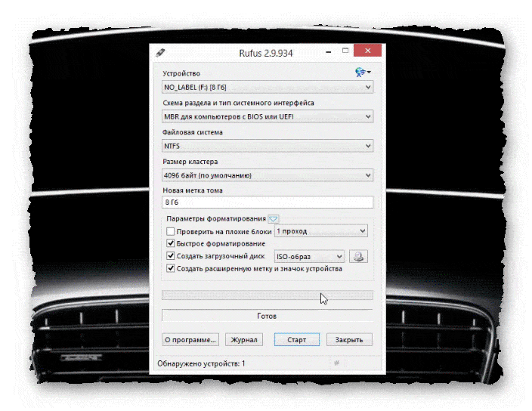Click the 'Новая метка тома' label
The width and height of the screenshot is (532, 411).
[x=193, y=190]
